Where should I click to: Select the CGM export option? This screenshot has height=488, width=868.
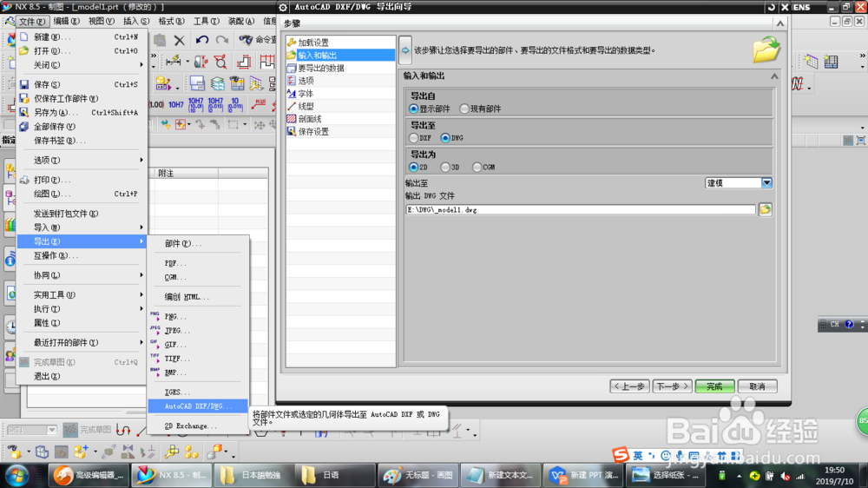tap(477, 167)
